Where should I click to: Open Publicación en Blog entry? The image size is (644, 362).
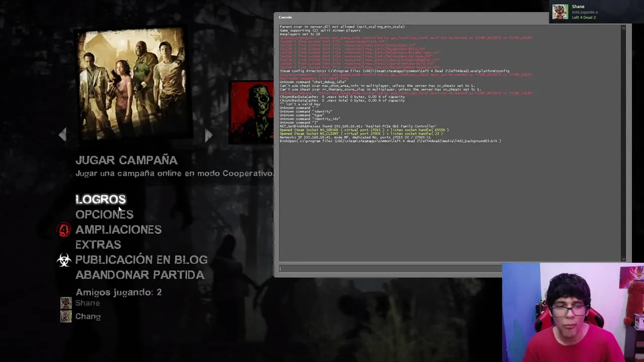tap(141, 259)
